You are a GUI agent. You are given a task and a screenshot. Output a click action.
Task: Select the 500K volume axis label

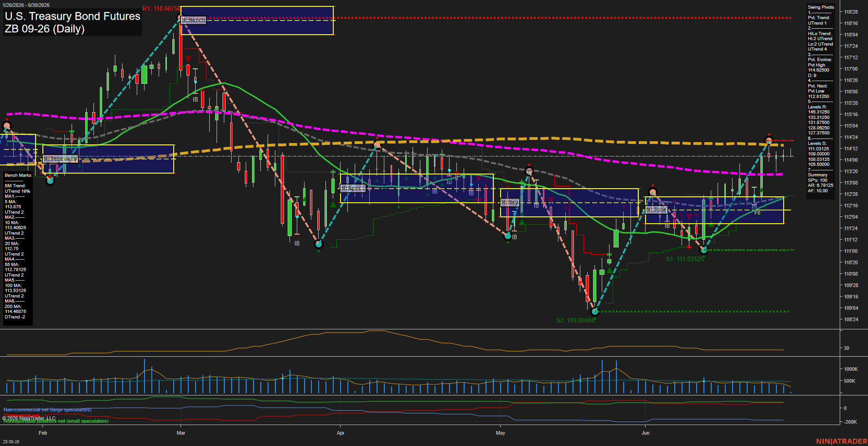[849, 381]
